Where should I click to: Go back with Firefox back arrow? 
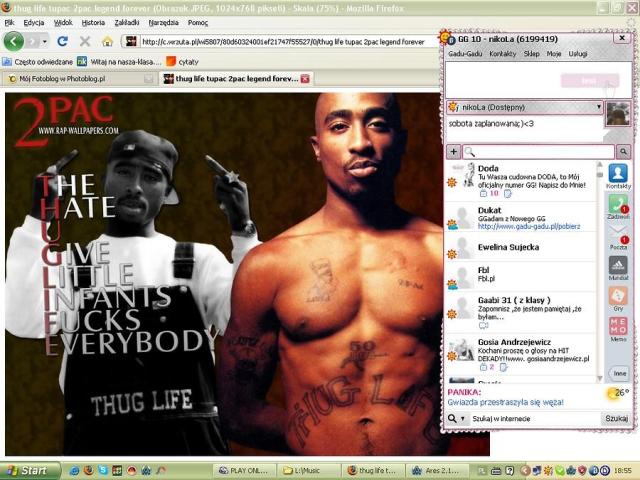[13, 41]
